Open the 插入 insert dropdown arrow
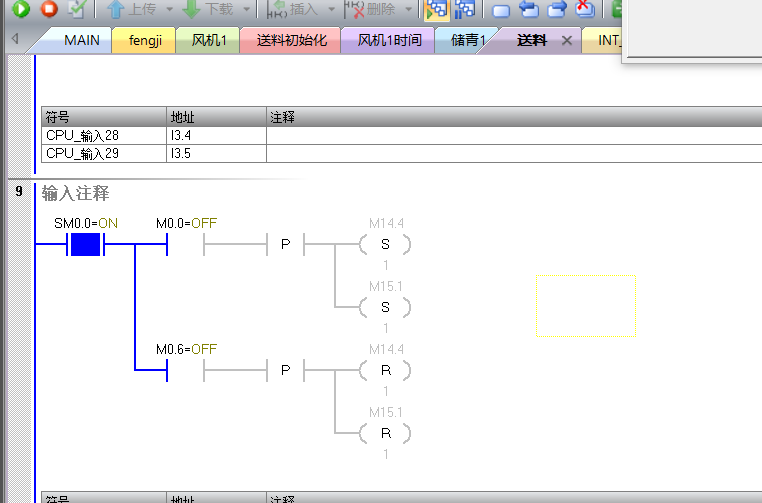Screen dimensions: 762x503 tap(332, 10)
